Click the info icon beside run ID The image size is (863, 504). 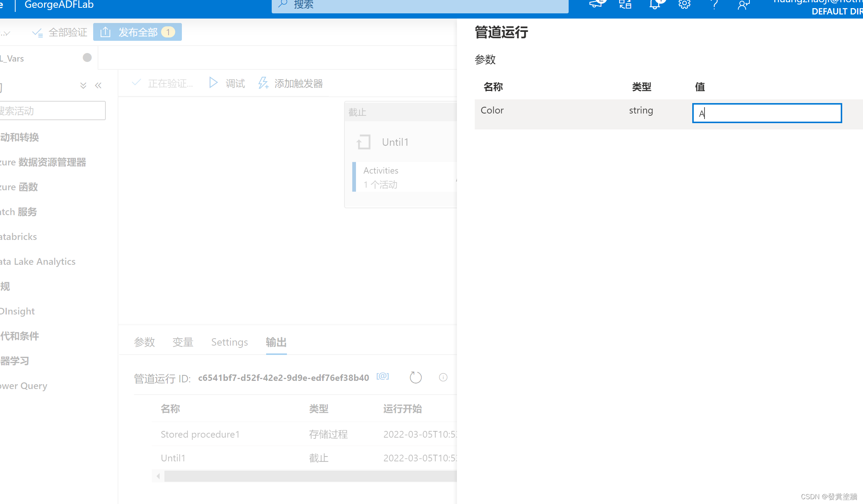(443, 377)
